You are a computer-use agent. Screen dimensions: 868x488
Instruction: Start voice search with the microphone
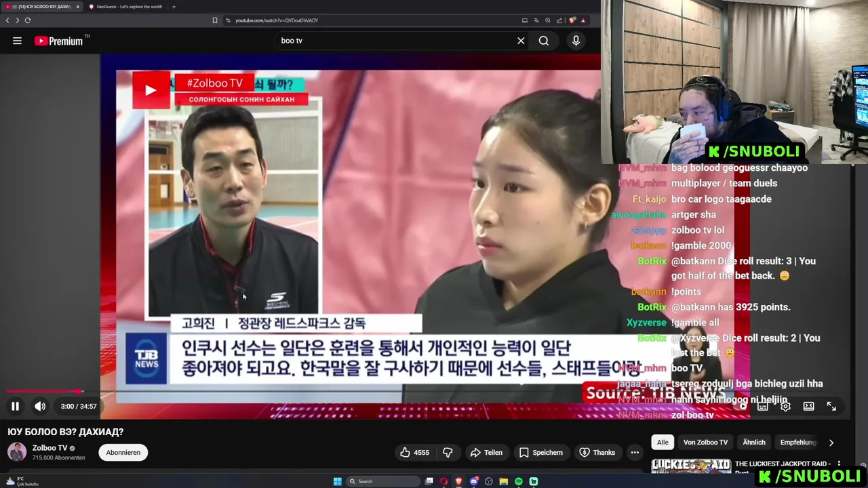(x=576, y=41)
